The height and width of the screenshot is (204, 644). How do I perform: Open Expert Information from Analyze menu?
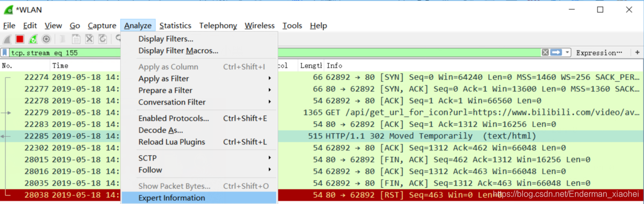[199, 198]
